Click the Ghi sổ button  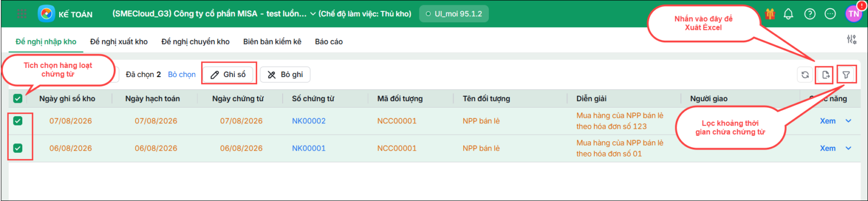228,74
